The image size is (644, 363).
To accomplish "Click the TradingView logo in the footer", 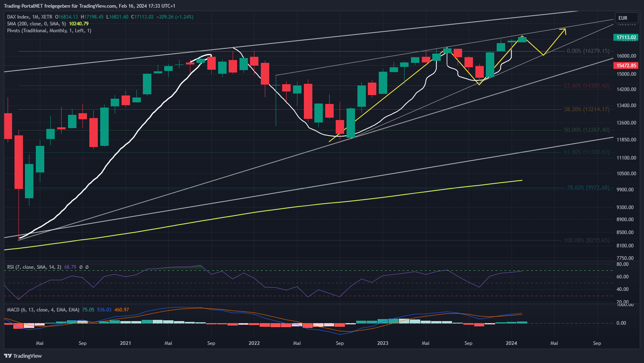I will pyautogui.click(x=23, y=356).
